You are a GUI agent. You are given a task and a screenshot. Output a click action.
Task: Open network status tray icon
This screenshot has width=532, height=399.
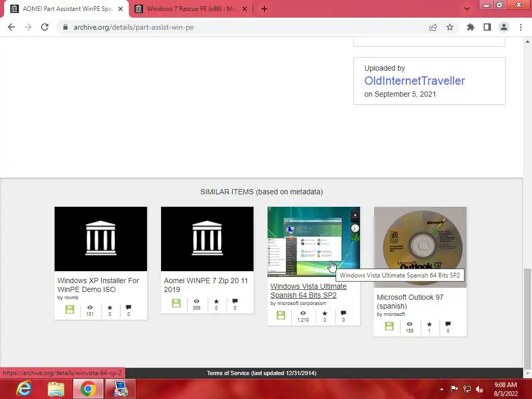[467, 389]
